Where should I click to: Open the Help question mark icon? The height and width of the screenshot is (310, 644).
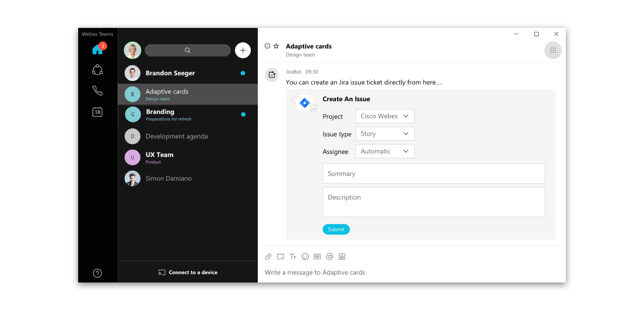(98, 273)
